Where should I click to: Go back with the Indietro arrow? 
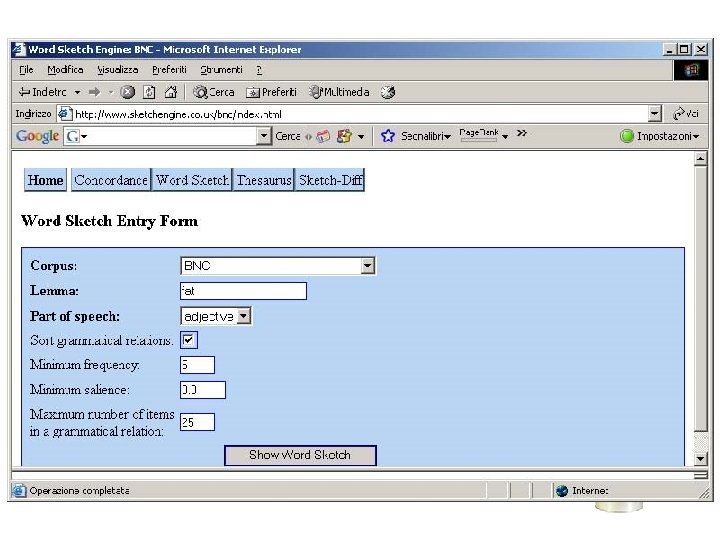(x=42, y=92)
